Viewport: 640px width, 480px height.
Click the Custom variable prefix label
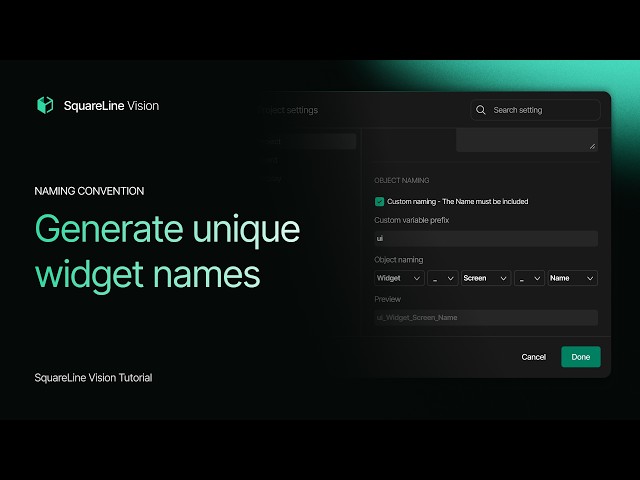click(x=411, y=220)
